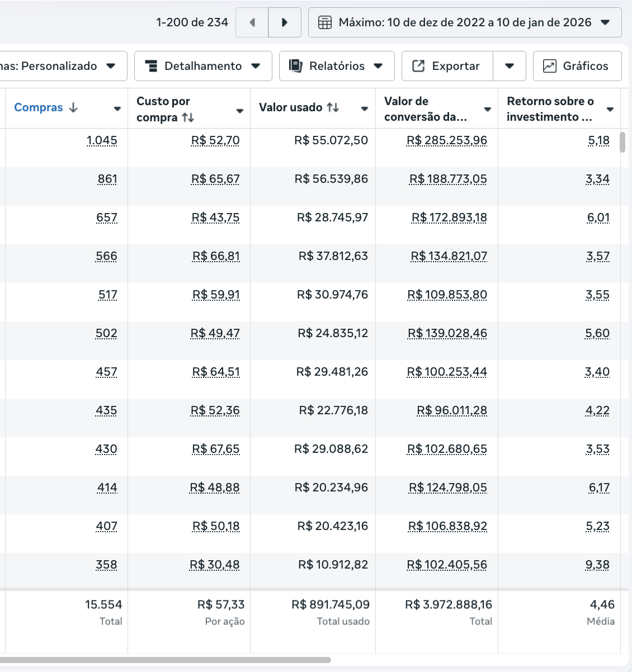Click the Exportar export icon
Viewport: 632px width, 672px height.
pyautogui.click(x=418, y=66)
